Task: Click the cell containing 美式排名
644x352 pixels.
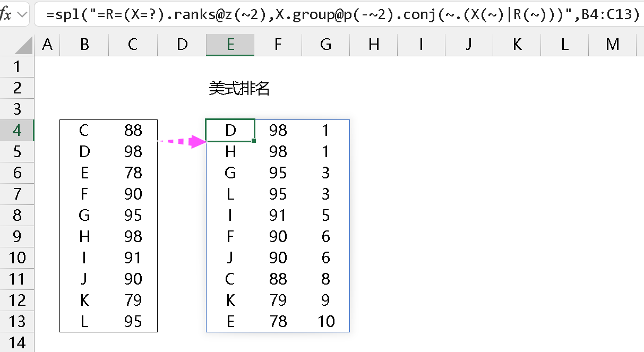Action: tap(239, 88)
